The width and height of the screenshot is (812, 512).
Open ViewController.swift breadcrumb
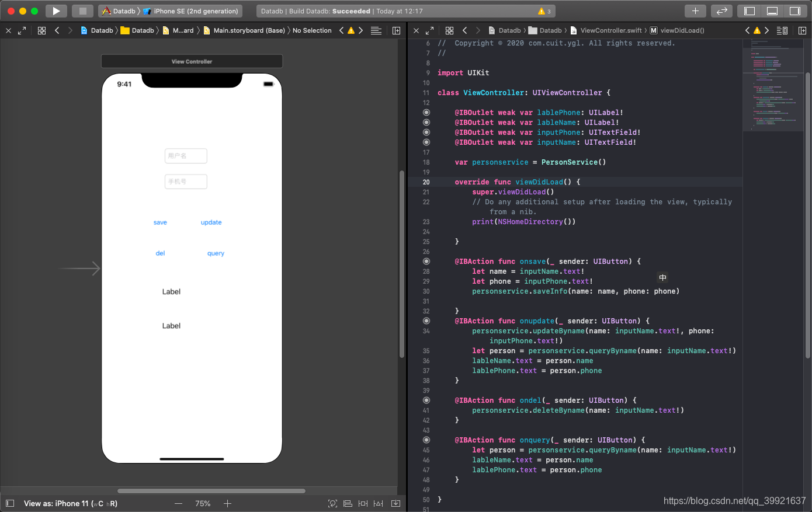pyautogui.click(x=606, y=30)
